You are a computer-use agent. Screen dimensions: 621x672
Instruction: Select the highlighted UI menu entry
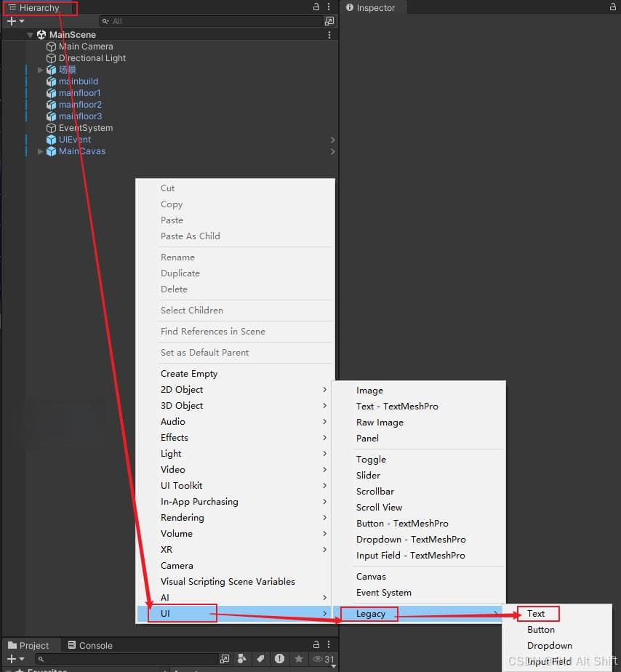(234, 614)
